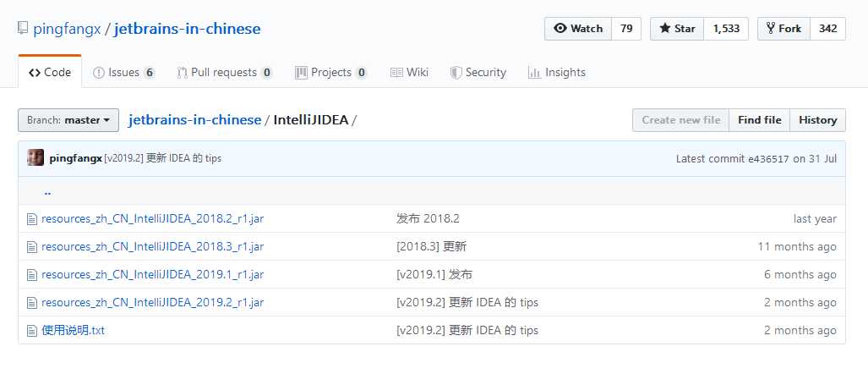Click file icon for resources_zh_CN_IntelliJIDEA_2018.2_r1.jar
The height and width of the screenshot is (374, 868).
point(32,219)
